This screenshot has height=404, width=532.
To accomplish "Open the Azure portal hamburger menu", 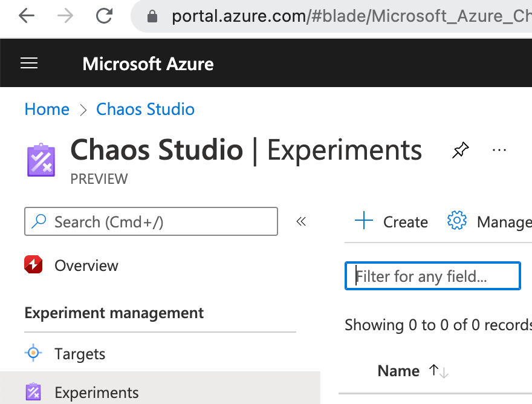I will (x=29, y=64).
